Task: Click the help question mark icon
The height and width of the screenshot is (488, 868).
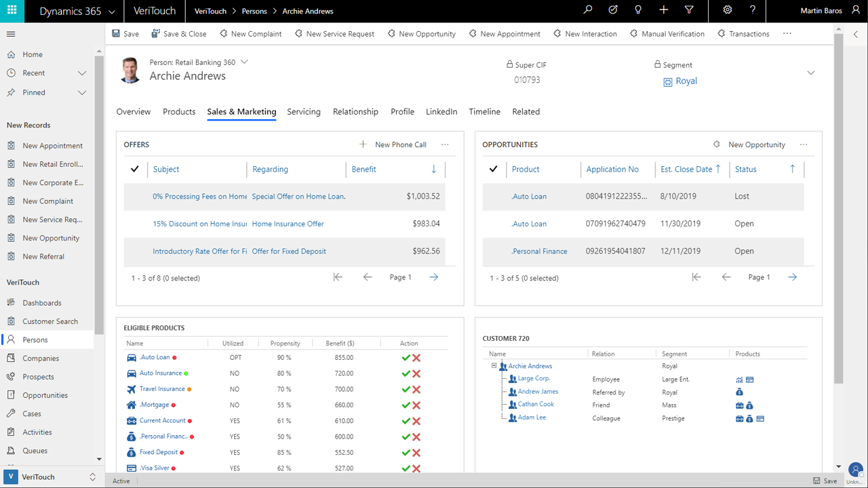Action: point(753,10)
